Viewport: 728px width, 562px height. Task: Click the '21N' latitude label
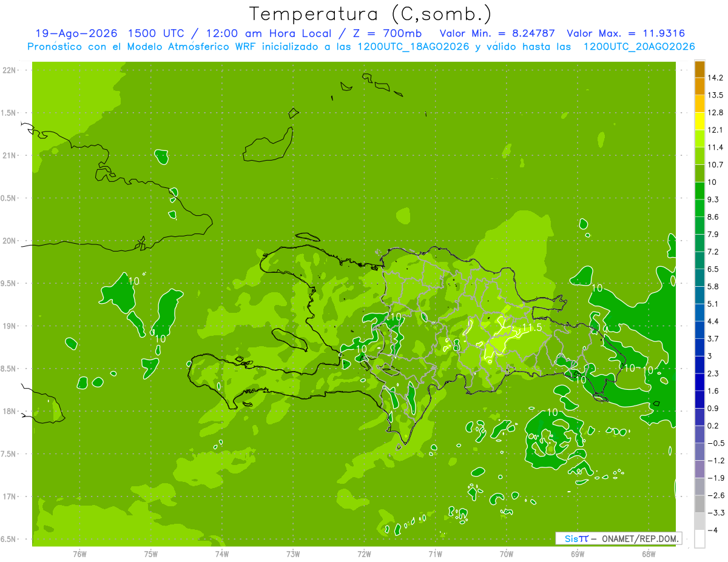tap(9, 156)
